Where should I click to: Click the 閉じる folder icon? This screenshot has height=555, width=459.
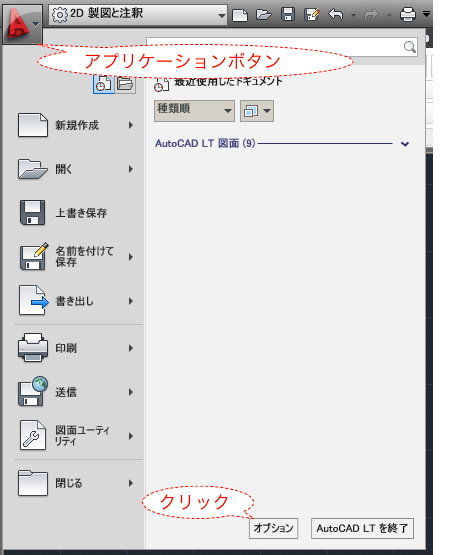(x=33, y=483)
